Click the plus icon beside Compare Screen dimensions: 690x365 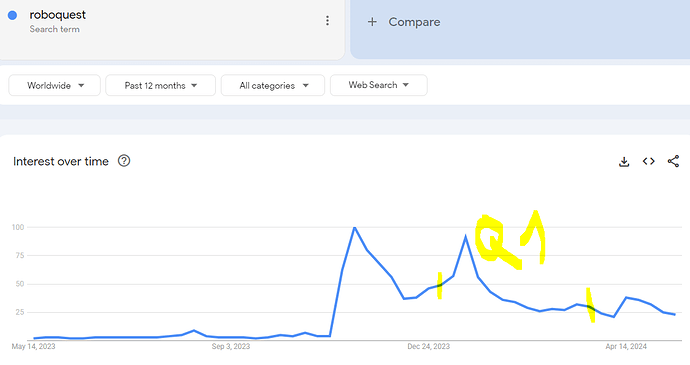[372, 22]
